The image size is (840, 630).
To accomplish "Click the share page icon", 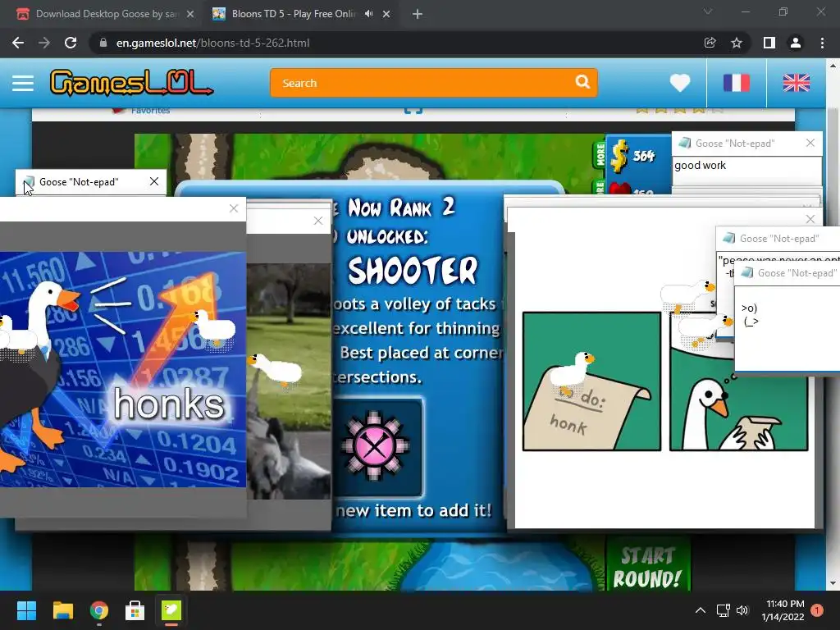I will point(710,43).
